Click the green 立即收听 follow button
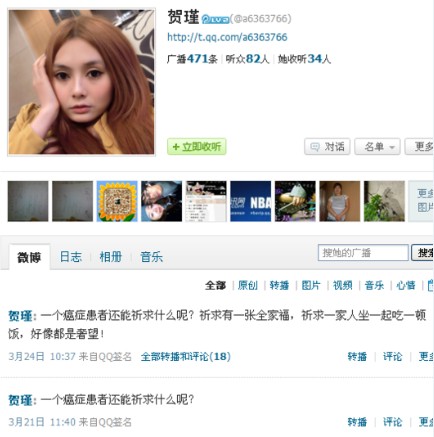The image size is (434, 437). pos(197,147)
